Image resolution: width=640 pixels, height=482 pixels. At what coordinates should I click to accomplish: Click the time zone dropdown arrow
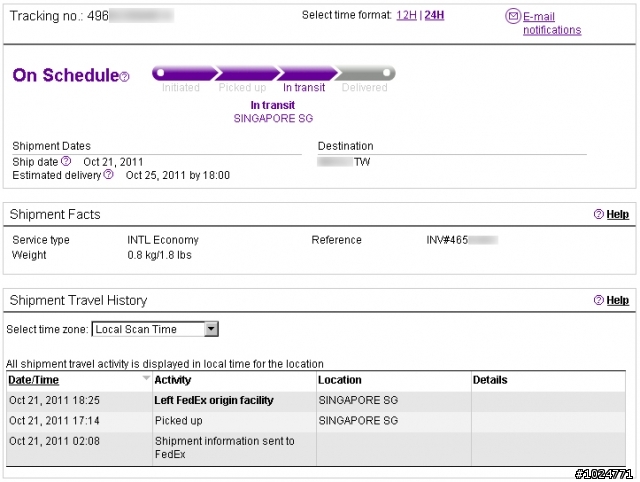(x=210, y=328)
